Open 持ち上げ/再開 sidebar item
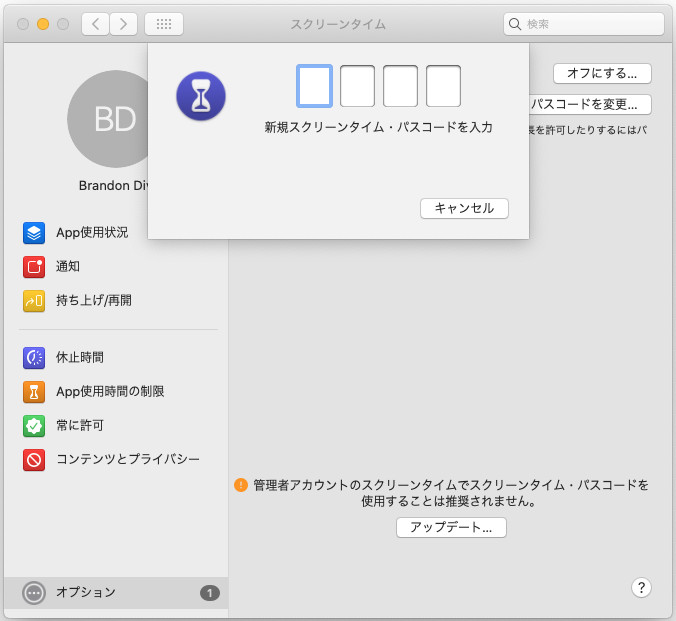The width and height of the screenshot is (676, 621). pyautogui.click(x=116, y=301)
